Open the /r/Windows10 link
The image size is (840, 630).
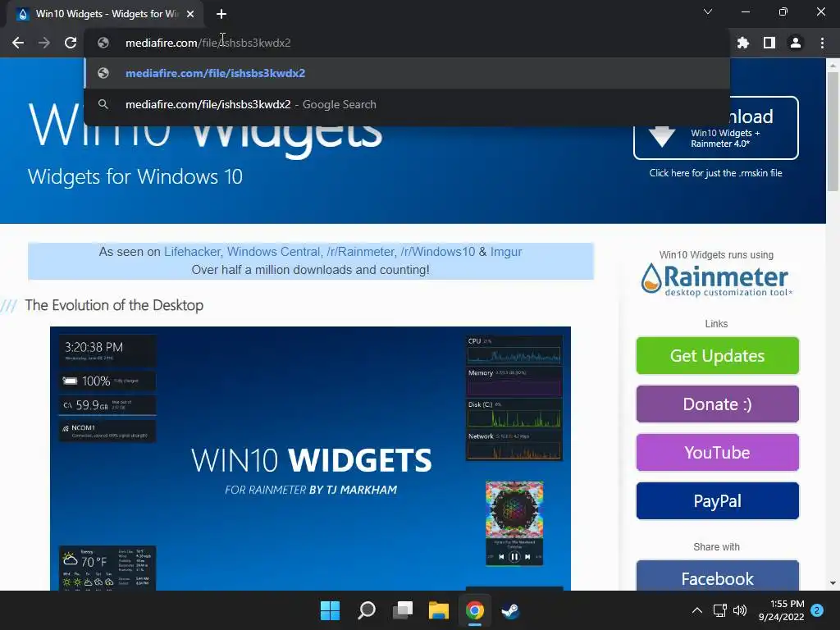(438, 252)
